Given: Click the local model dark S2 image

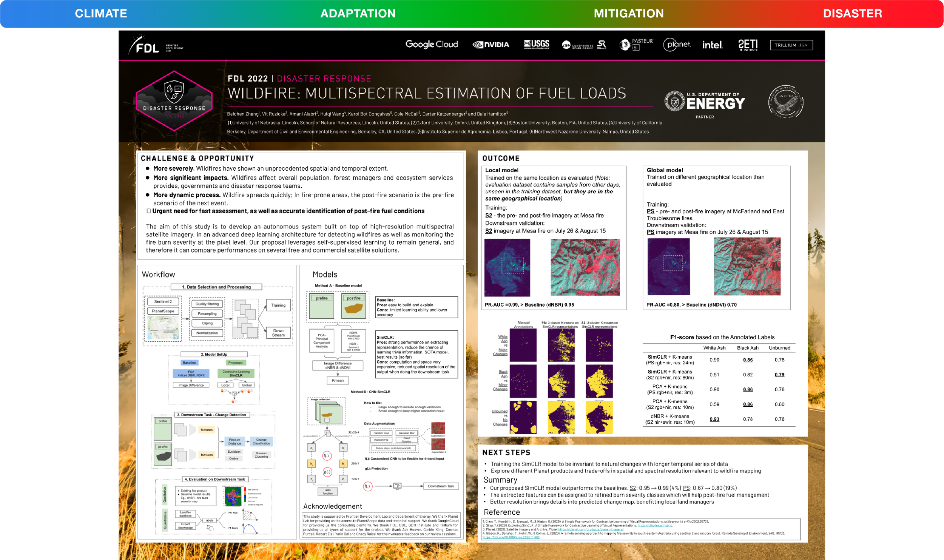Looking at the screenshot, I should click(x=507, y=267).
